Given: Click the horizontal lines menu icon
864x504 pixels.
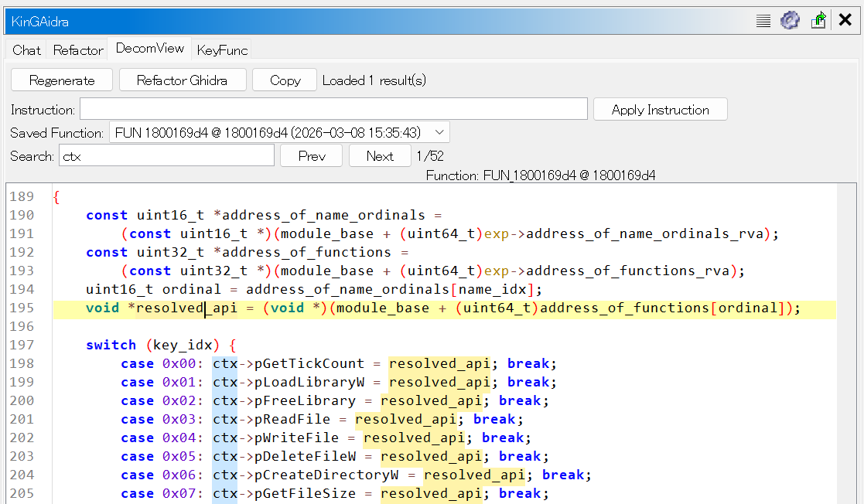Looking at the screenshot, I should click(763, 21).
